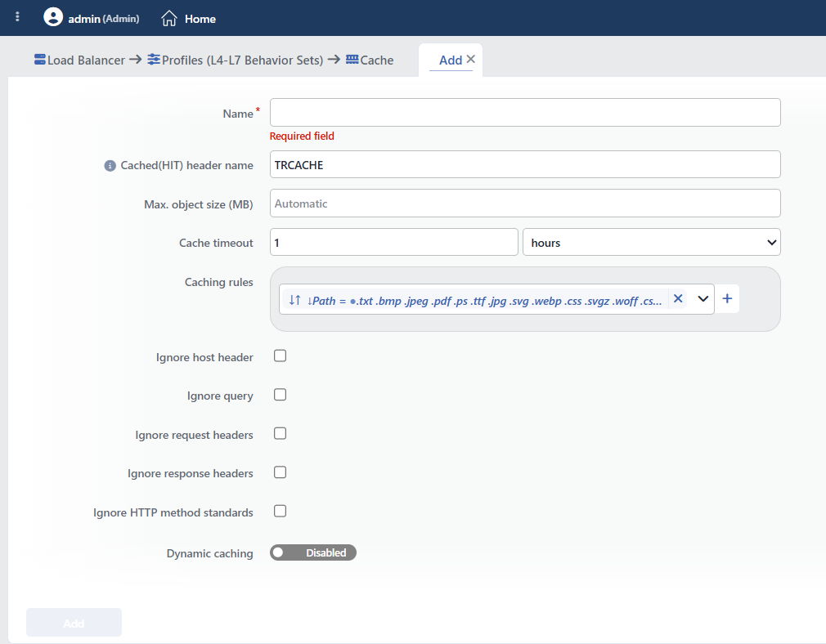Go to Load Balancer breadcrumb
Image resolution: width=826 pixels, height=644 pixels.
(79, 60)
